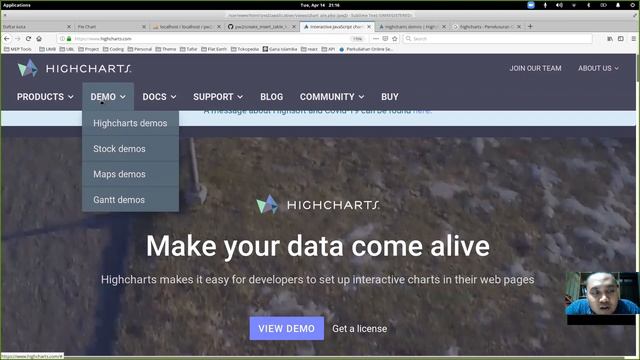Expand the DOCS dropdown menu
Viewport: 640px width, 360px height.
tap(159, 97)
